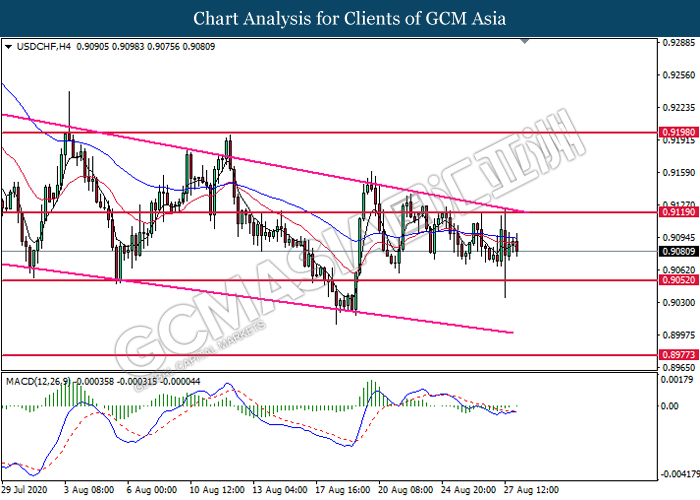700x500 pixels.
Task: Click the 24 Aug 20:00 time label
Action: [469, 490]
